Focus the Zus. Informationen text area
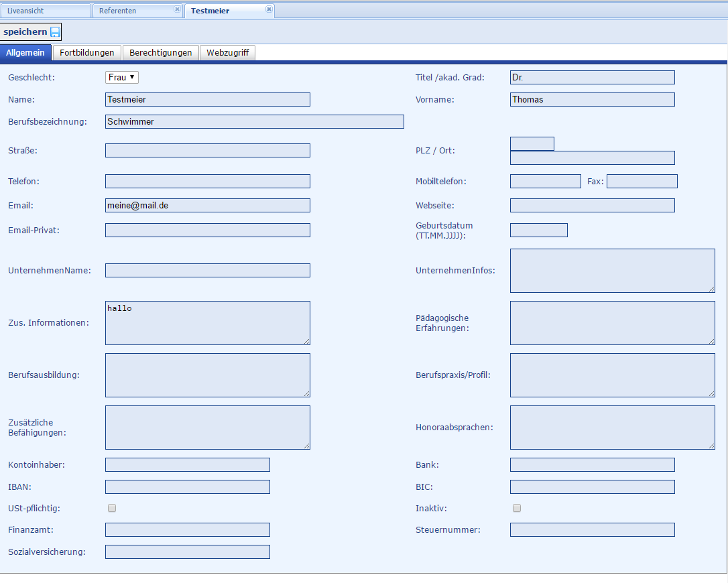 [208, 323]
